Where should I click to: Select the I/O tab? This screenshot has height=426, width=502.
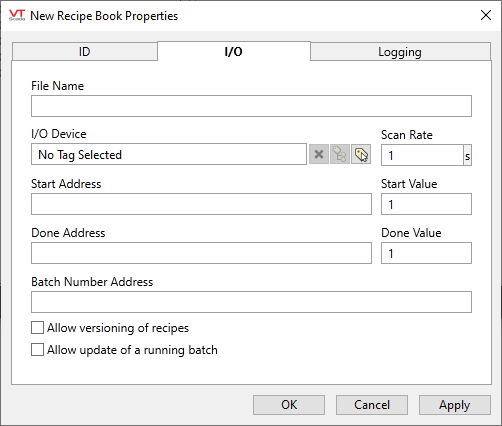coord(234,51)
